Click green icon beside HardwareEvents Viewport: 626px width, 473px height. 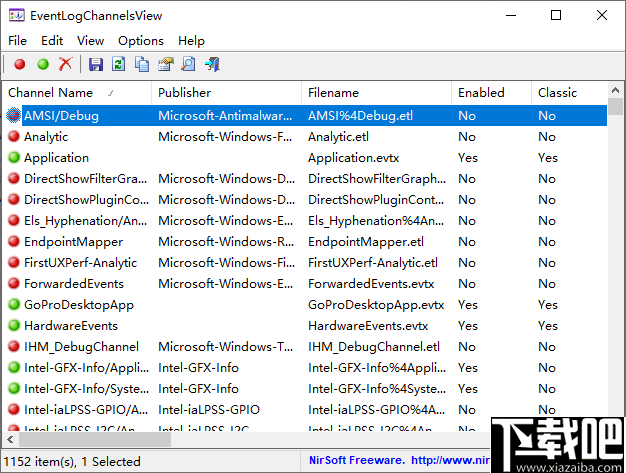(14, 325)
